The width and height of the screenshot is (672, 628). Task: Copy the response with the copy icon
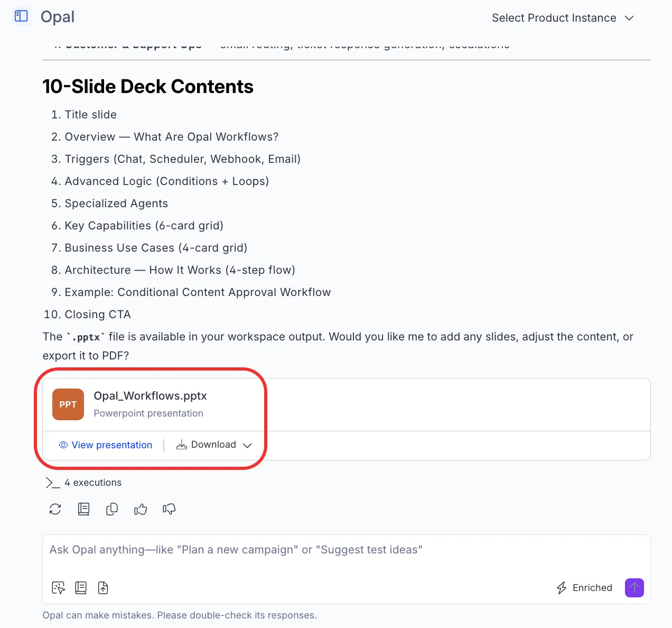[x=112, y=509]
